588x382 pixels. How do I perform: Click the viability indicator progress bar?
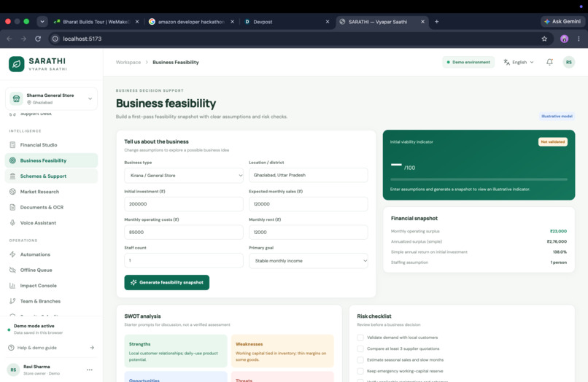[479, 179]
